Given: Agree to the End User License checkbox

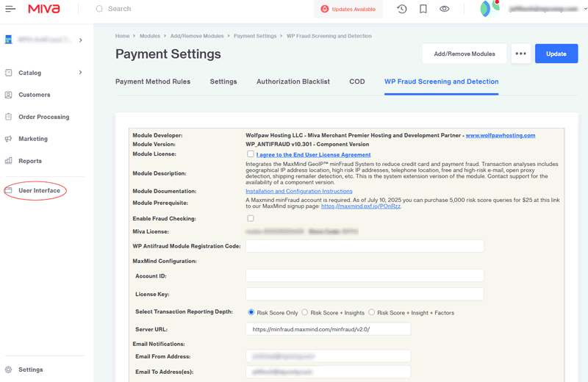Looking at the screenshot, I should coord(251,154).
